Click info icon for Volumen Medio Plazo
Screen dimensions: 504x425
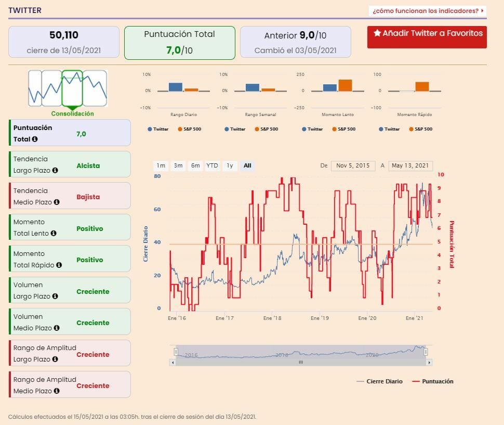[x=57, y=328]
